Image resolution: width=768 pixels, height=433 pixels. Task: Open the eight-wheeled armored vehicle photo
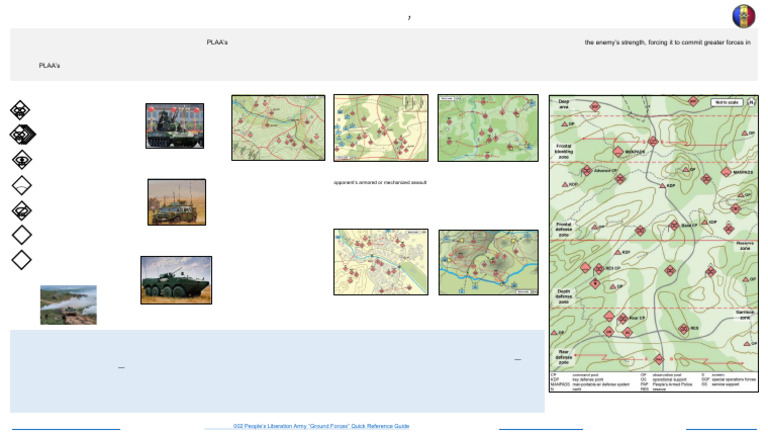point(176,280)
